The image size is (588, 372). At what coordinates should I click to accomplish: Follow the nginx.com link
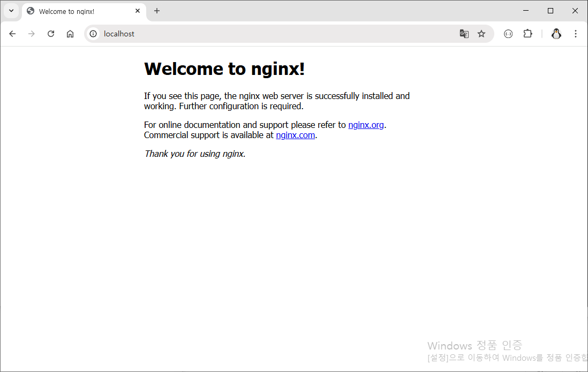[x=296, y=135]
